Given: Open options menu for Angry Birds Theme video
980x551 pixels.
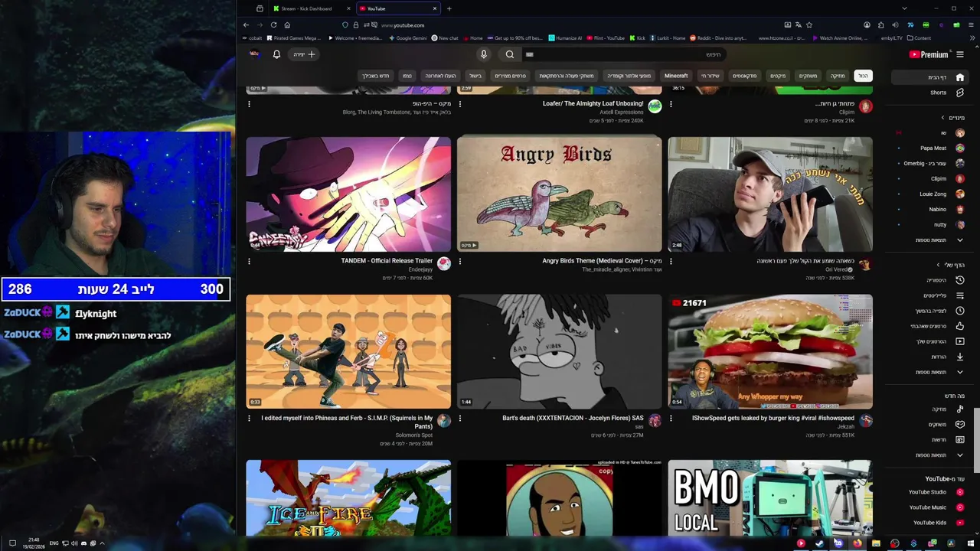Looking at the screenshot, I should click(x=460, y=262).
